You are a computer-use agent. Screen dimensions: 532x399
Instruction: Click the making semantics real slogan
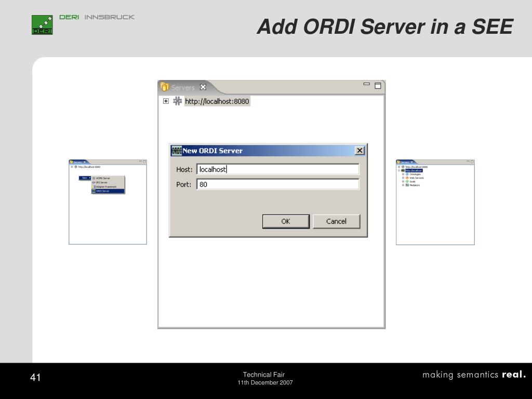[474, 375]
